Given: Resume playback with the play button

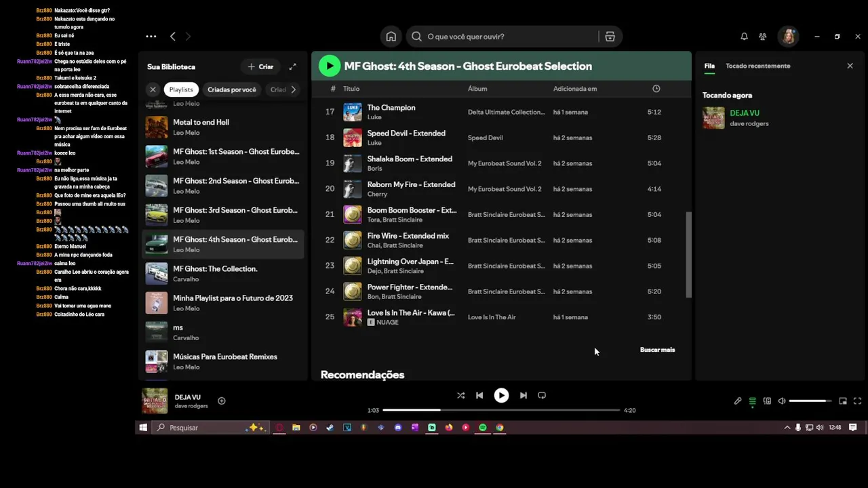Looking at the screenshot, I should pos(501,395).
